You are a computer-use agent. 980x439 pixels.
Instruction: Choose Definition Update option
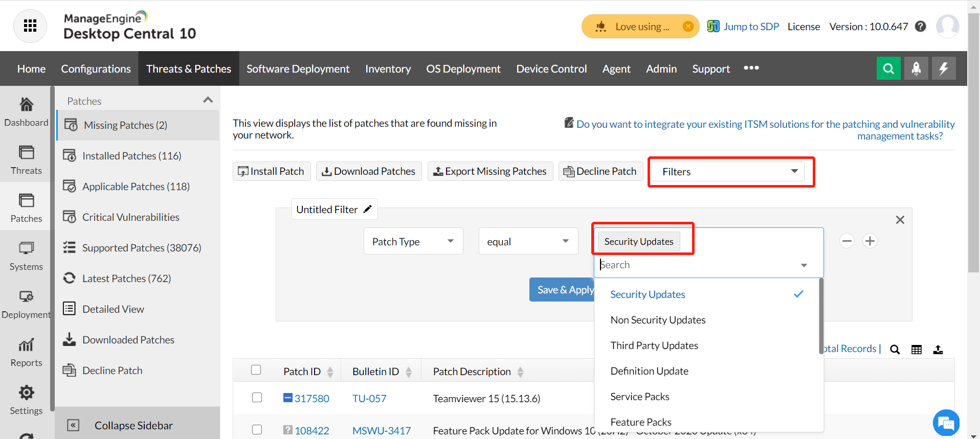707,371
